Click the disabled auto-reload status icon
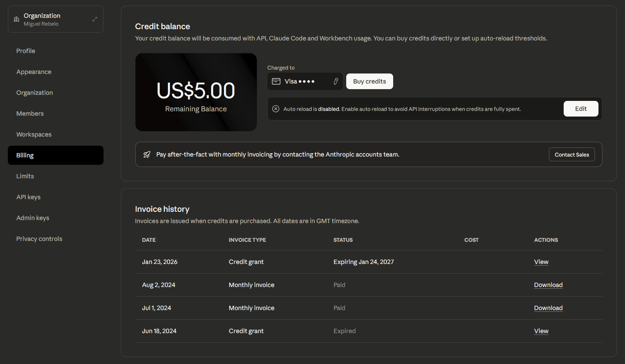Screen dimensions: 625x364 [x=275, y=109]
